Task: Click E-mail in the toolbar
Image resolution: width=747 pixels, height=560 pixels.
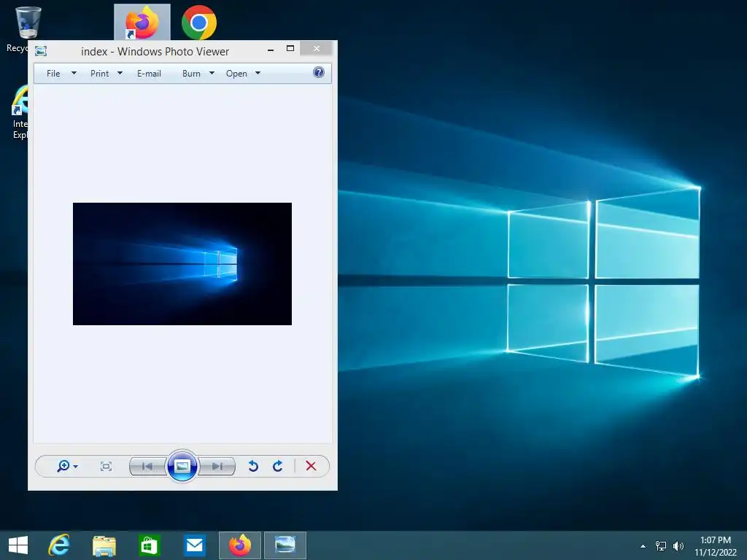Action: (149, 74)
